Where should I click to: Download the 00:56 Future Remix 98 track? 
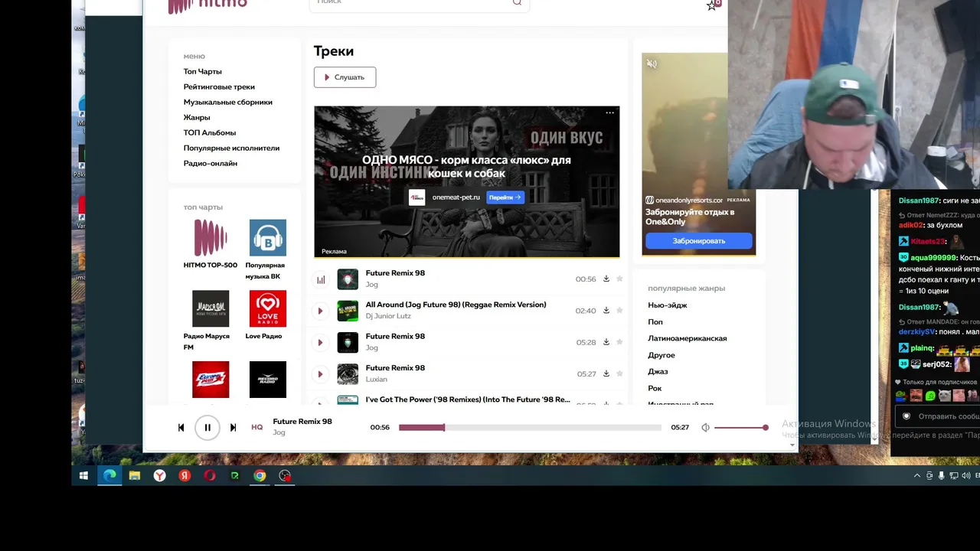point(606,279)
